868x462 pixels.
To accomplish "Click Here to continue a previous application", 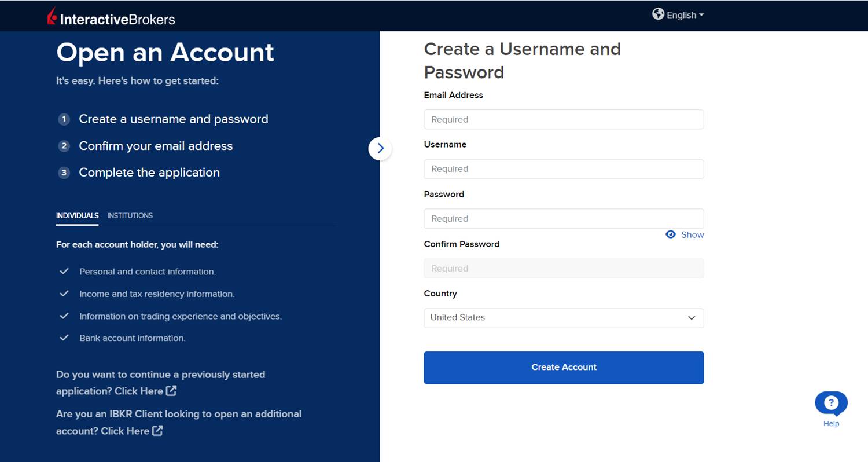I will click(139, 391).
